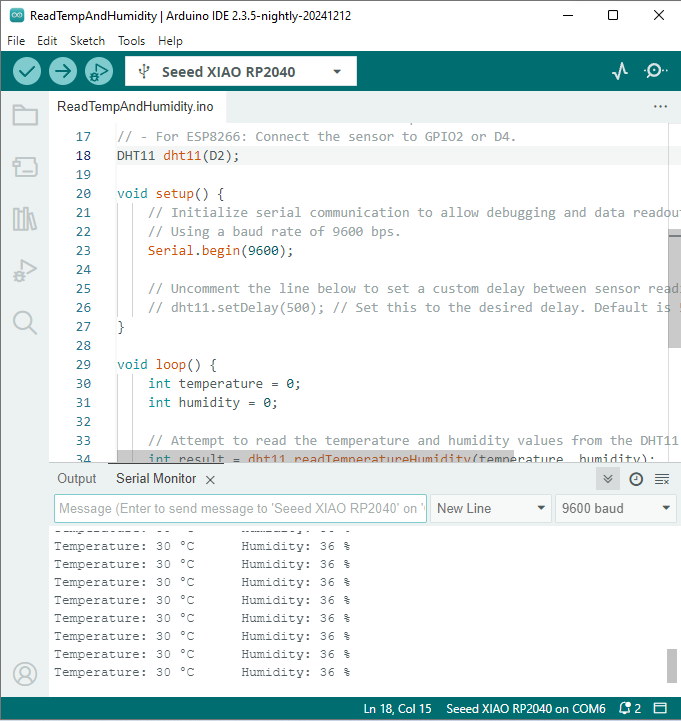Open the File menu
This screenshot has height=721, width=681.
click(x=16, y=41)
